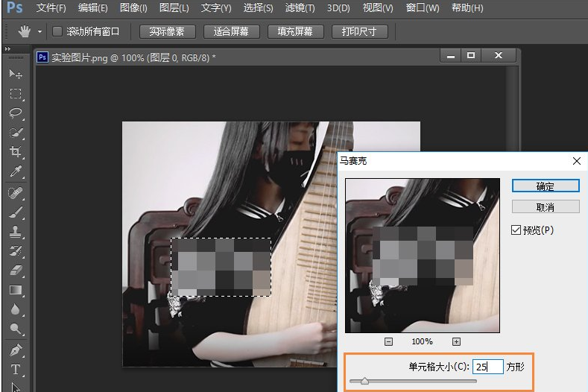Open the 编辑(E) menu
Screen dimensions: 588x392
coord(92,8)
